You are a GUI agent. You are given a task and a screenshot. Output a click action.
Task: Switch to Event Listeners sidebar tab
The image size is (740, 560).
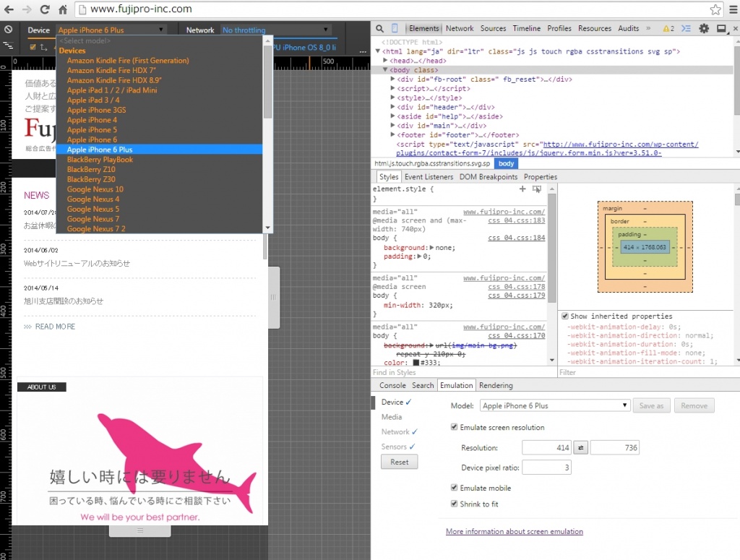click(x=429, y=177)
